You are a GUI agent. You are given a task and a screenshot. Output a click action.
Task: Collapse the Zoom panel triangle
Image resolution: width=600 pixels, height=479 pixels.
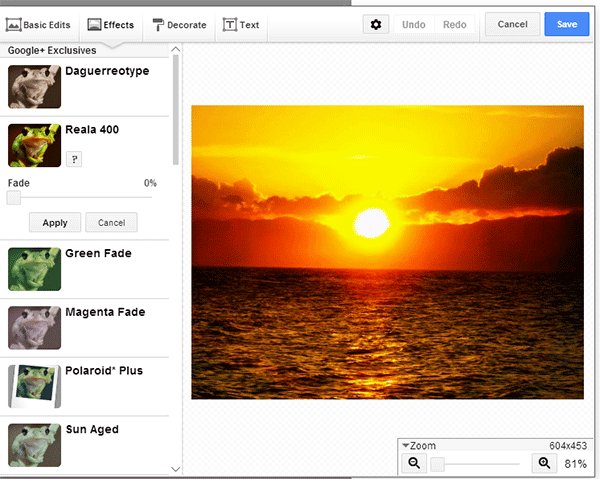point(406,445)
